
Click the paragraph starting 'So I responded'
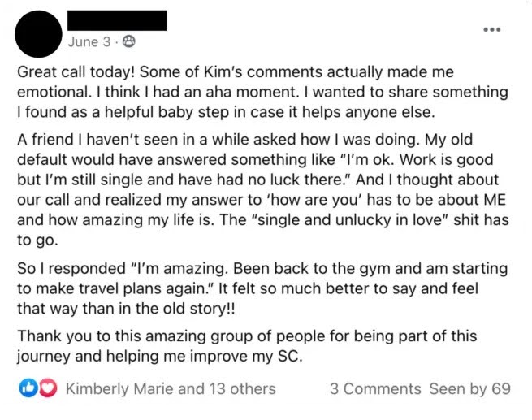click(x=262, y=288)
